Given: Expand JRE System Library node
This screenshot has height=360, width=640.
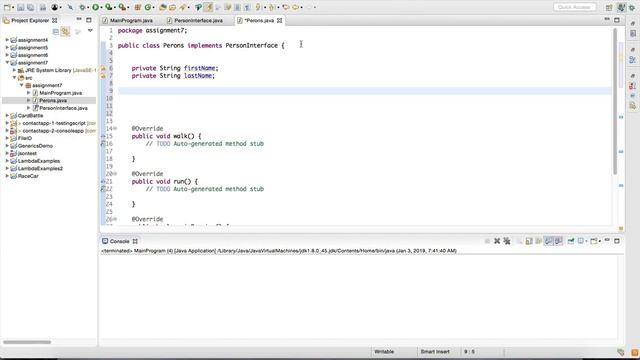Looking at the screenshot, I should coord(14,70).
